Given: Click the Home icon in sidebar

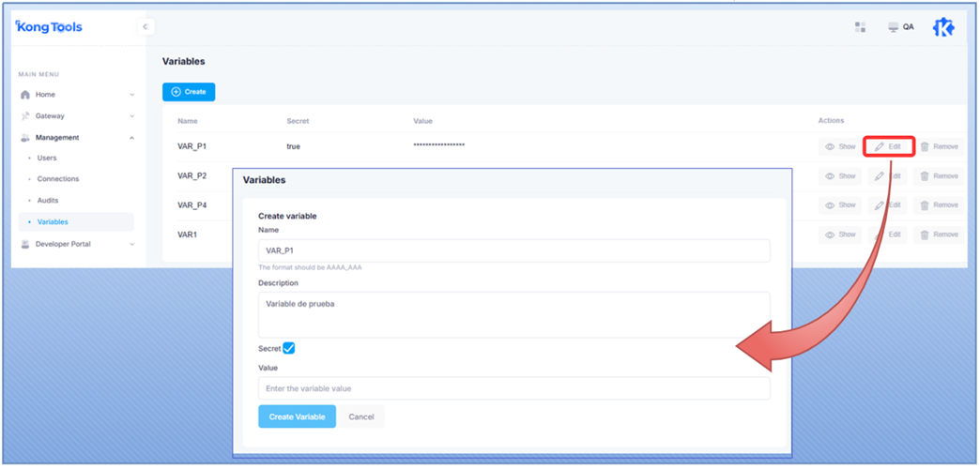Looking at the screenshot, I should point(25,95).
